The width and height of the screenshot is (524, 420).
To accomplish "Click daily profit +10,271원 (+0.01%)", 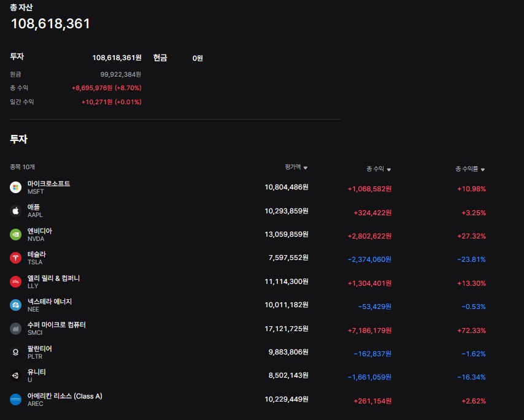I will [x=111, y=102].
